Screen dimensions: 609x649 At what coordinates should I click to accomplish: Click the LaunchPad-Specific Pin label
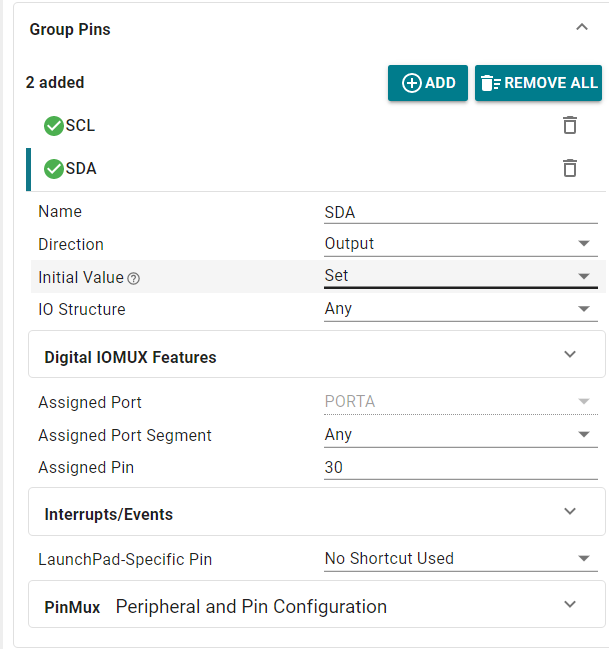pos(125,559)
